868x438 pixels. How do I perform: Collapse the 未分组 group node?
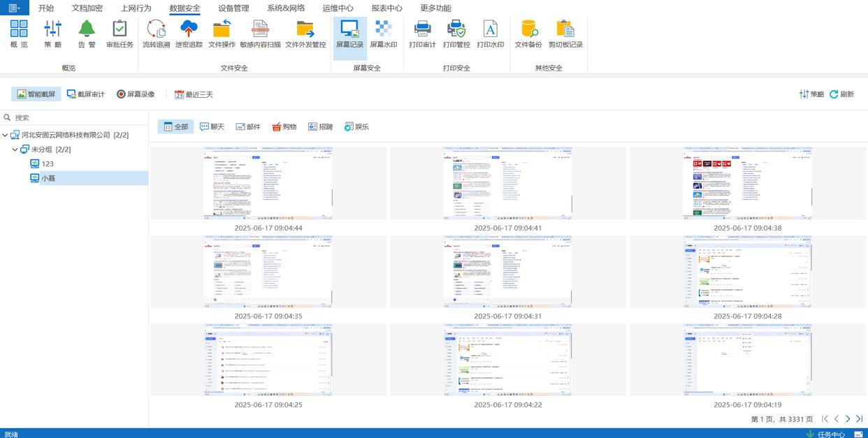point(15,149)
